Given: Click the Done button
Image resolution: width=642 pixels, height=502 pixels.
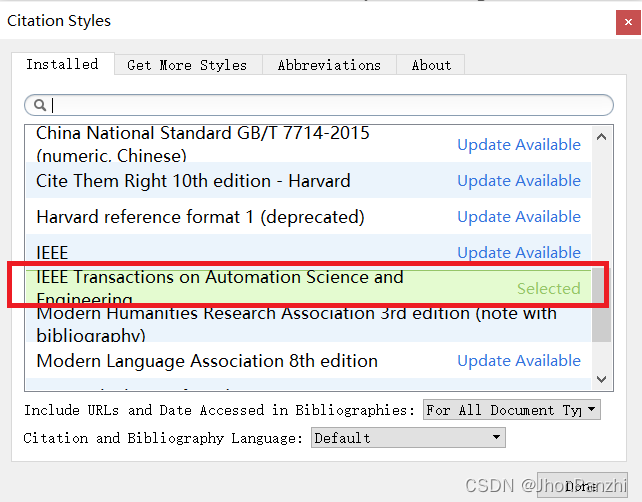Looking at the screenshot, I should click(582, 486).
